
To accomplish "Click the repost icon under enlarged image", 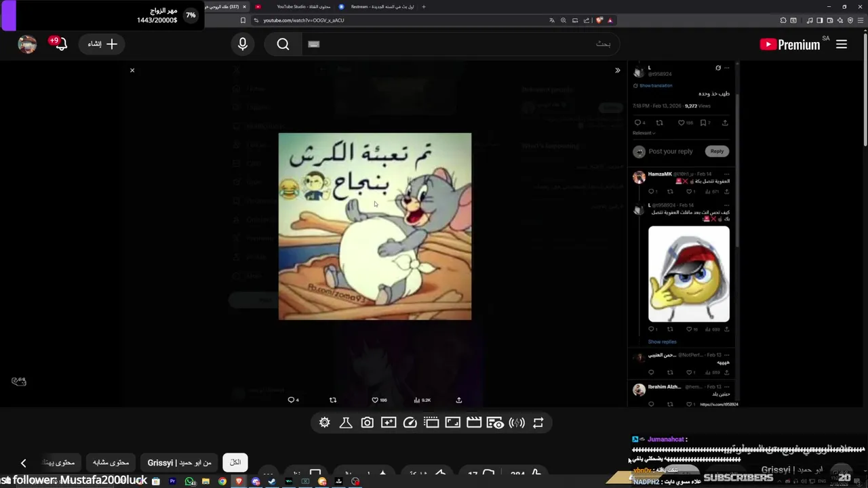I will [x=333, y=400].
